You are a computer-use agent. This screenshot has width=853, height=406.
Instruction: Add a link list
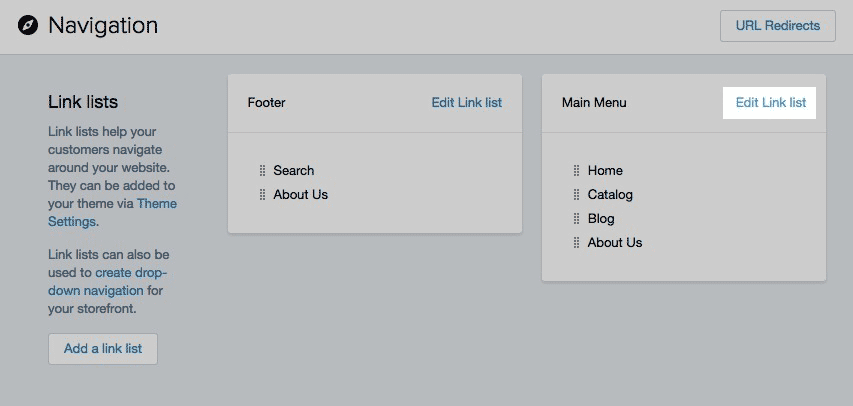coord(103,349)
